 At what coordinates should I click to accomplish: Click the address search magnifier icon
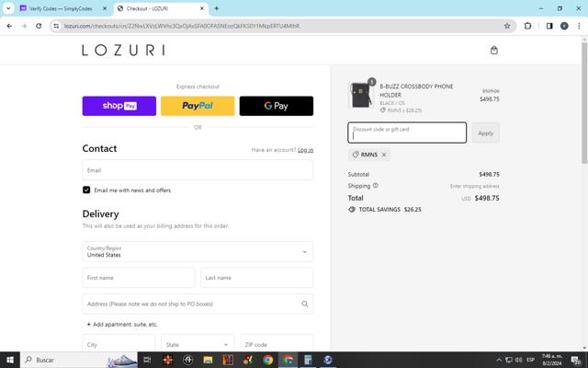pyautogui.click(x=304, y=304)
